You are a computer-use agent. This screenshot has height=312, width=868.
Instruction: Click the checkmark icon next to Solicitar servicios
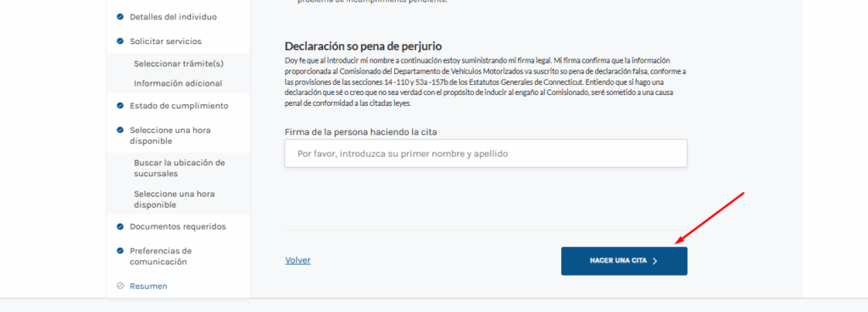coord(120,41)
